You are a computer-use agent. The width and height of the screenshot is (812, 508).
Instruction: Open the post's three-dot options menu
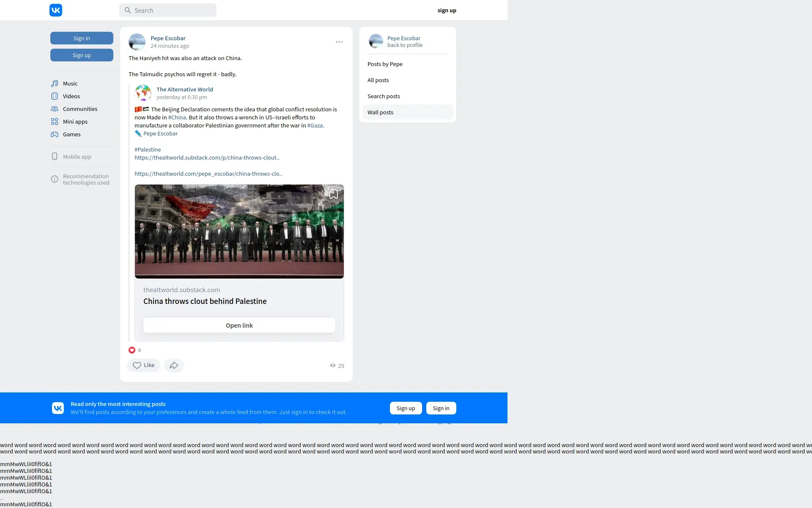(339, 42)
